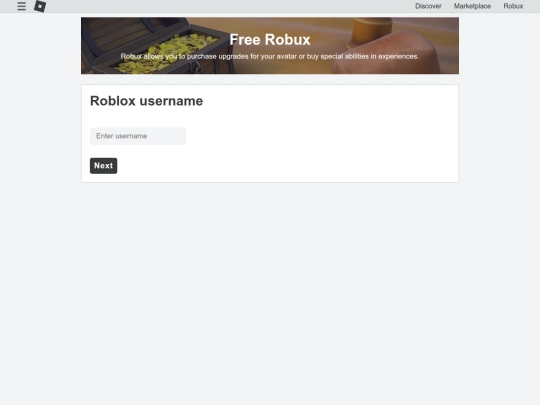The width and height of the screenshot is (540, 405).
Task: Focus the Enter username field
Action: (x=138, y=136)
